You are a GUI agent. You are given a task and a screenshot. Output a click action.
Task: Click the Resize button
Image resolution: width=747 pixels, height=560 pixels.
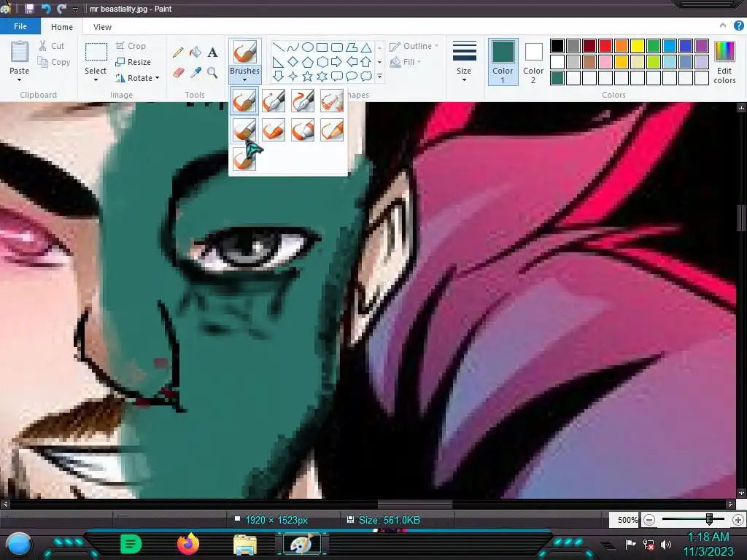point(133,62)
